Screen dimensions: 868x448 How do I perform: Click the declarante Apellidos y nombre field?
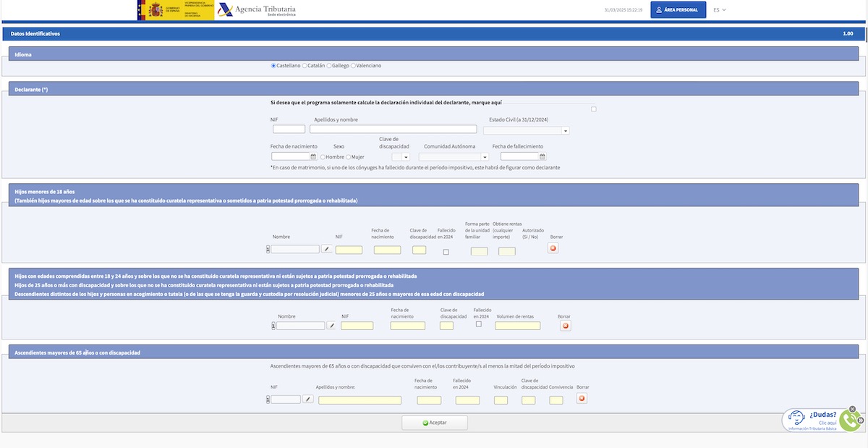(x=393, y=130)
